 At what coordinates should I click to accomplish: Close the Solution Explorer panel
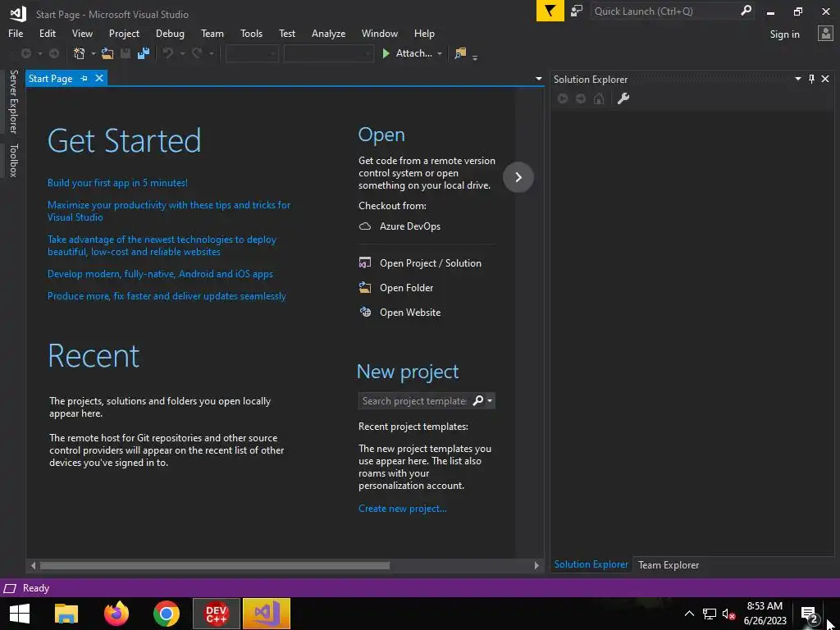click(x=825, y=79)
